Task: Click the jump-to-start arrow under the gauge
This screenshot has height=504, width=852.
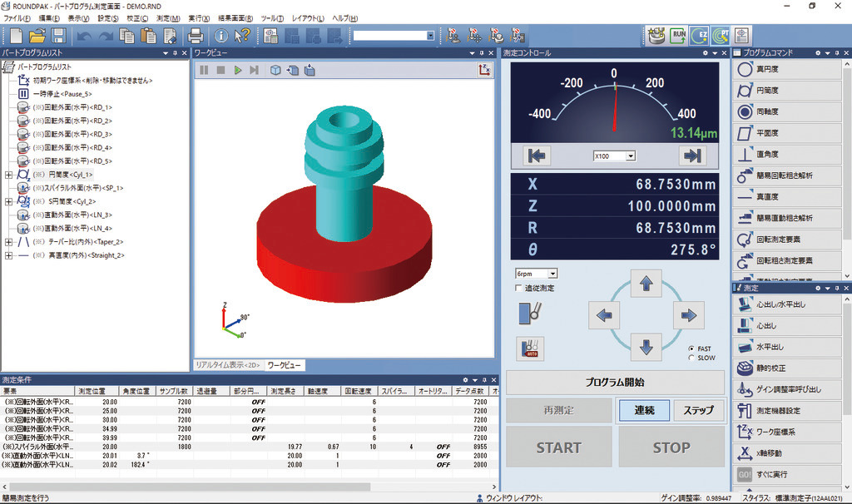Action: pos(537,156)
